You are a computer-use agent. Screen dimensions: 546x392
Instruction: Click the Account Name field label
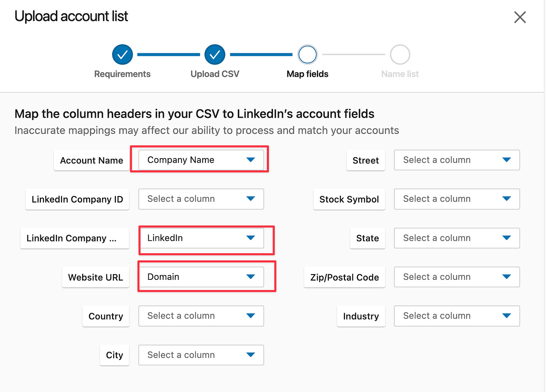click(x=91, y=161)
